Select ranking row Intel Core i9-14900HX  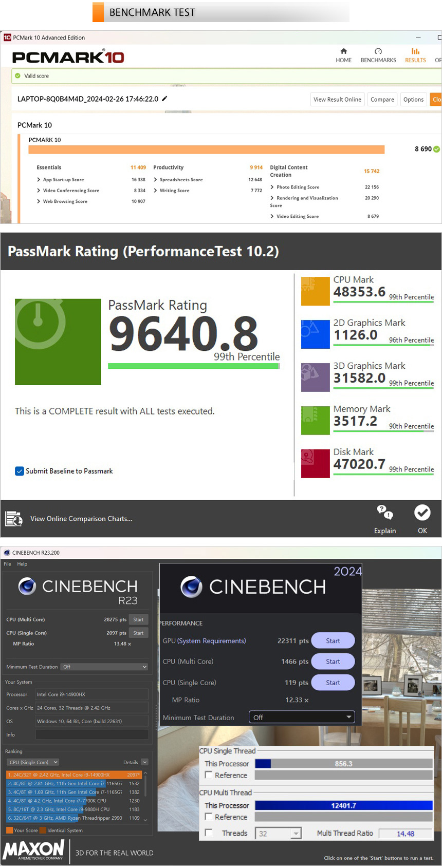point(73,775)
